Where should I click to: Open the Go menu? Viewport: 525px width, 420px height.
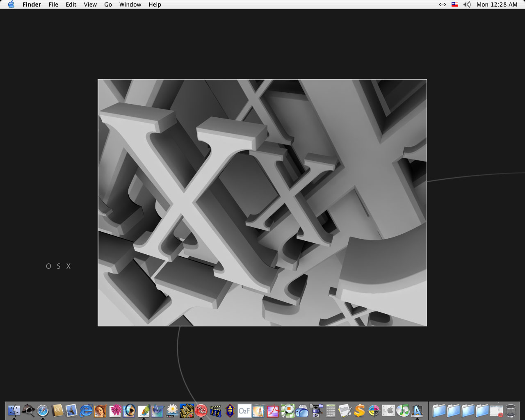point(108,5)
